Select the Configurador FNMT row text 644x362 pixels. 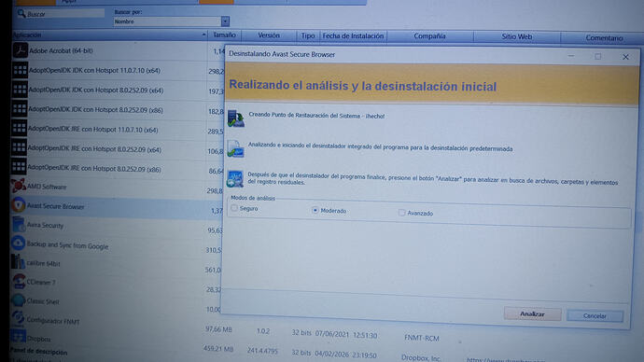click(52, 320)
